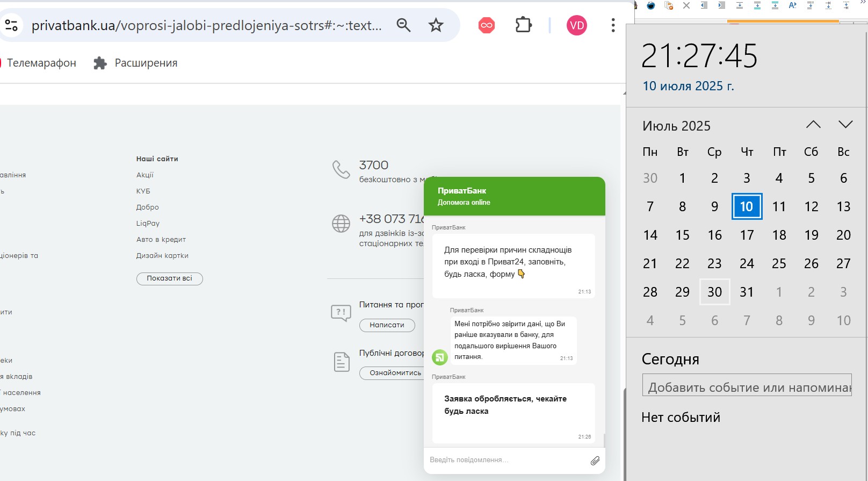Open the Дизайн картки link
The width and height of the screenshot is (868, 481).
click(162, 255)
